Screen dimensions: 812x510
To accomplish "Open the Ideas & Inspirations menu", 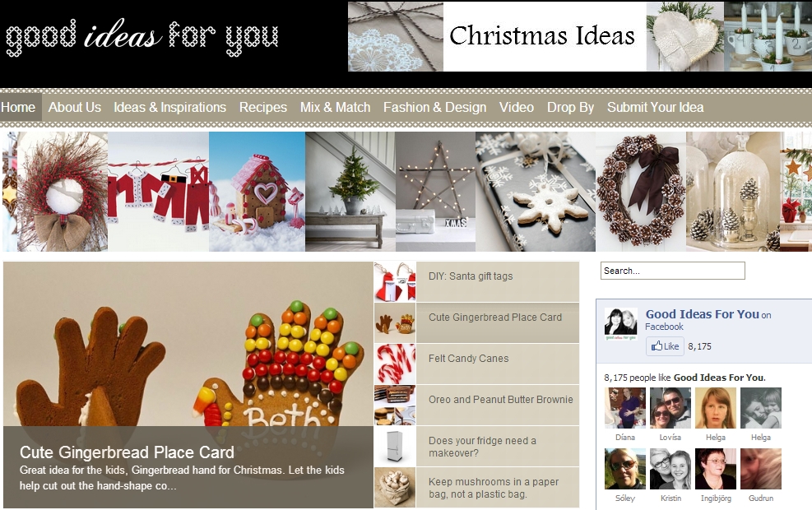I will [169, 107].
